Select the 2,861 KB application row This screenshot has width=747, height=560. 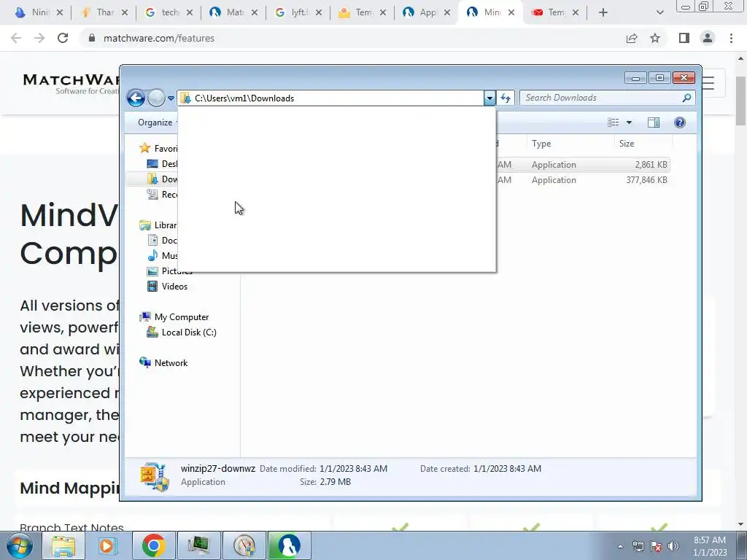(x=583, y=165)
